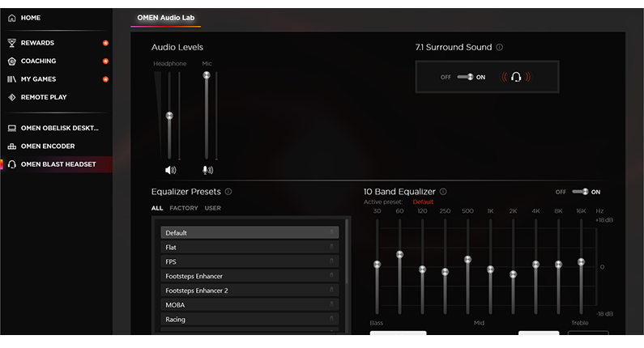Image resolution: width=644 pixels, height=348 pixels.
Task: Select OMEN BLAST HEADSET device
Action: coord(56,164)
